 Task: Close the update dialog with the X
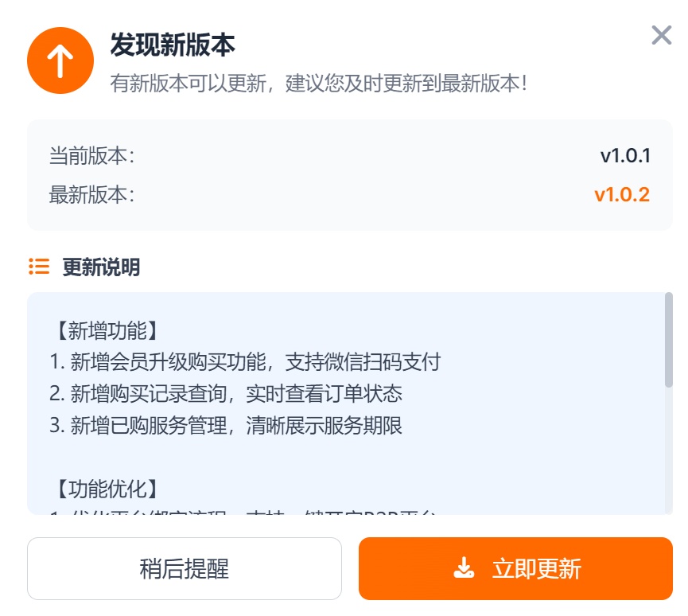click(662, 35)
